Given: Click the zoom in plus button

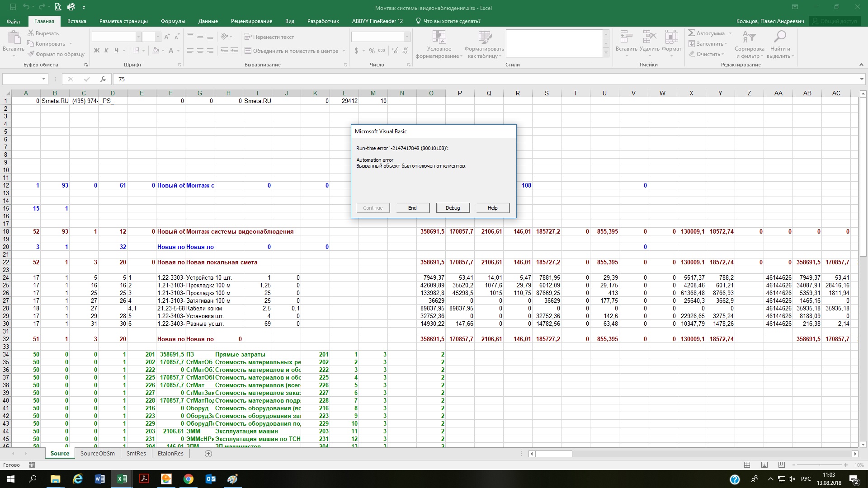Looking at the screenshot, I should (x=846, y=465).
